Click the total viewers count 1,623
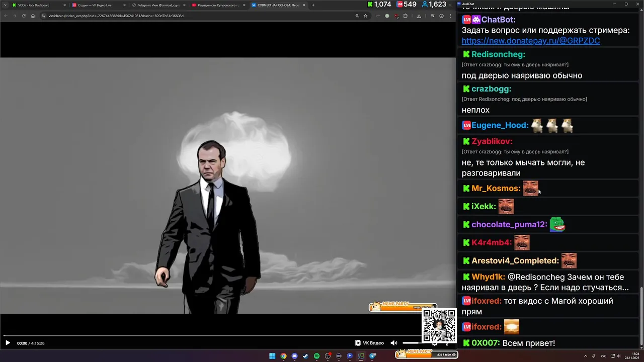Image resolution: width=644 pixels, height=362 pixels. click(x=434, y=5)
